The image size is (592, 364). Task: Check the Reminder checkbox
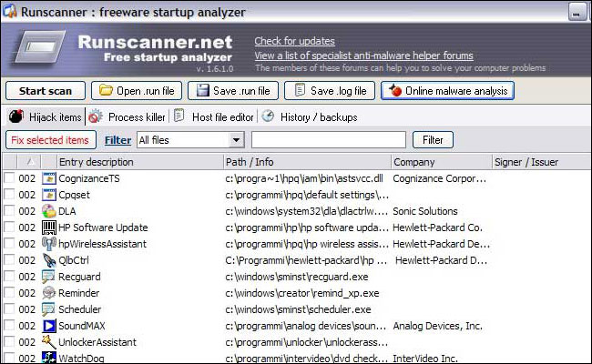9,292
